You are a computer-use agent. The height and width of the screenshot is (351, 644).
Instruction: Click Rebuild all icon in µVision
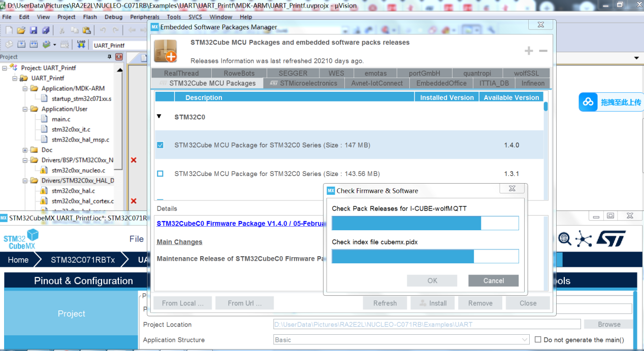point(34,45)
